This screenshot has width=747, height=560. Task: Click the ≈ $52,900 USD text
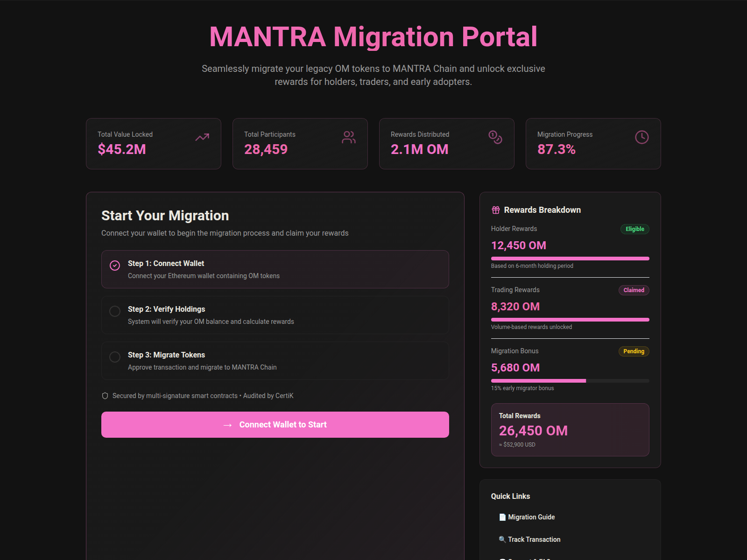[517, 445]
